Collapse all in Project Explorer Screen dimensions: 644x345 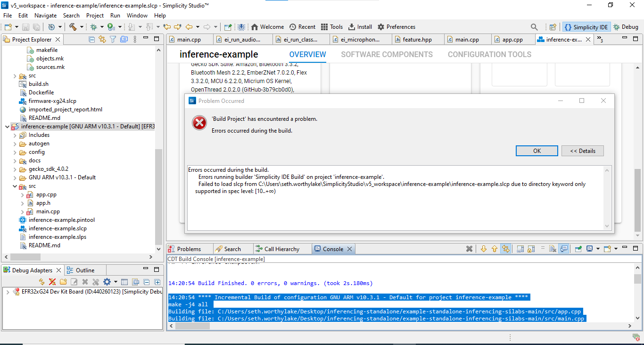pos(91,39)
